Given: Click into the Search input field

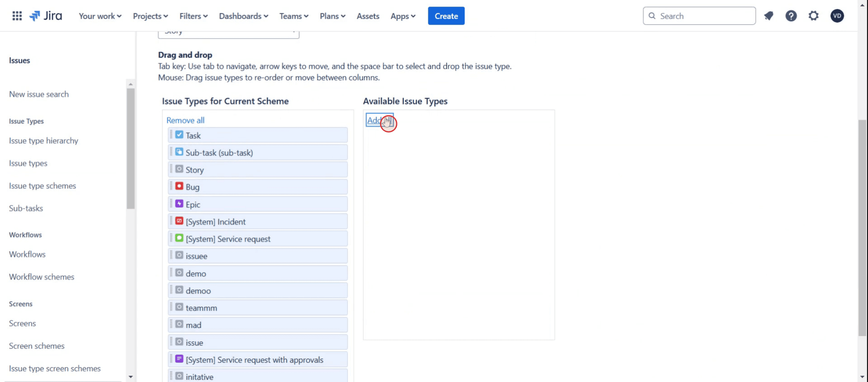Looking at the screenshot, I should pos(704,16).
